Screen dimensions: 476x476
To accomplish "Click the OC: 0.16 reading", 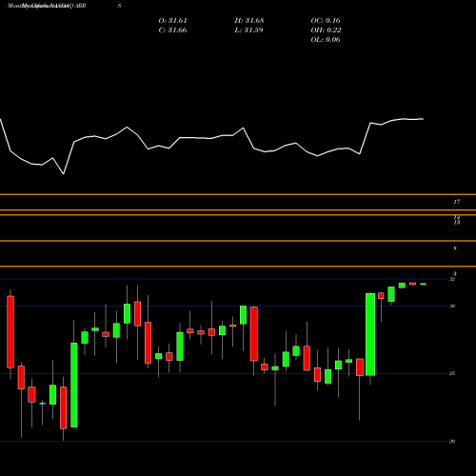I will pyautogui.click(x=326, y=21).
